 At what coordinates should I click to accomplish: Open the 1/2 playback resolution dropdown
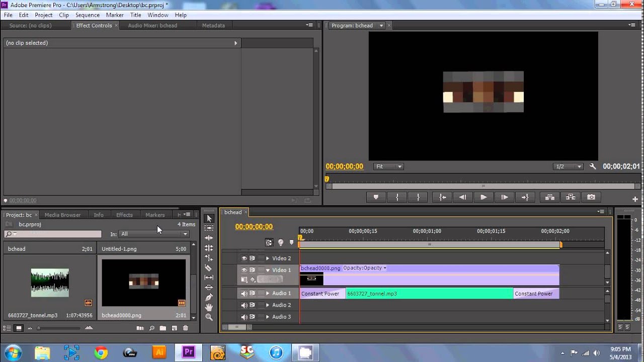point(568,166)
